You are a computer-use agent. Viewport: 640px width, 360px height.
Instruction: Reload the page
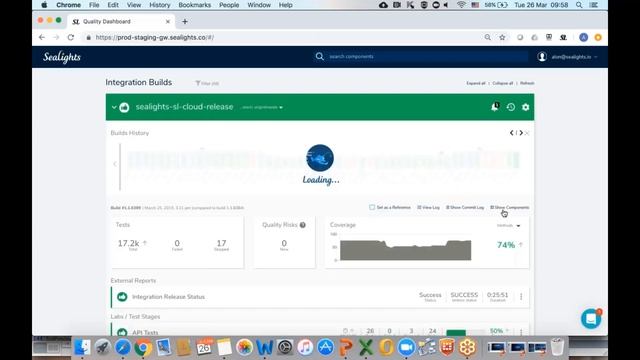coord(71,37)
